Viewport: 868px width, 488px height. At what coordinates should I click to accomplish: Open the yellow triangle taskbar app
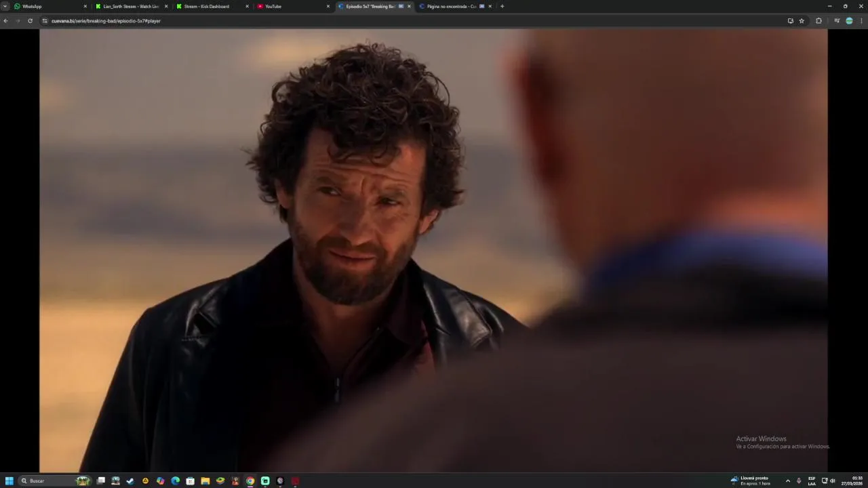(145, 481)
